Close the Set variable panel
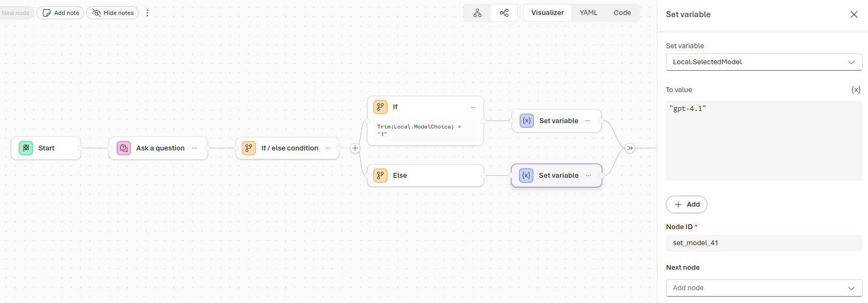Image resolution: width=868 pixels, height=303 pixels. pos(854,14)
